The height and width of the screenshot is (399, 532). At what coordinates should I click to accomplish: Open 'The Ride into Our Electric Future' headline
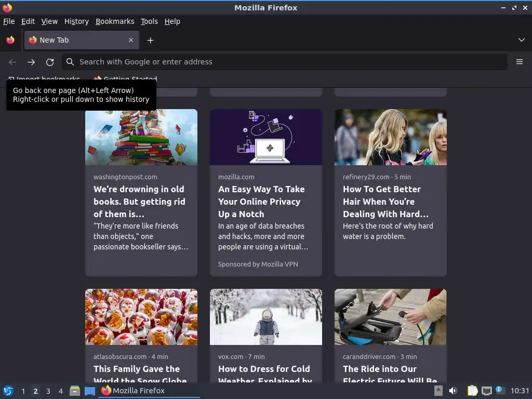pyautogui.click(x=390, y=374)
